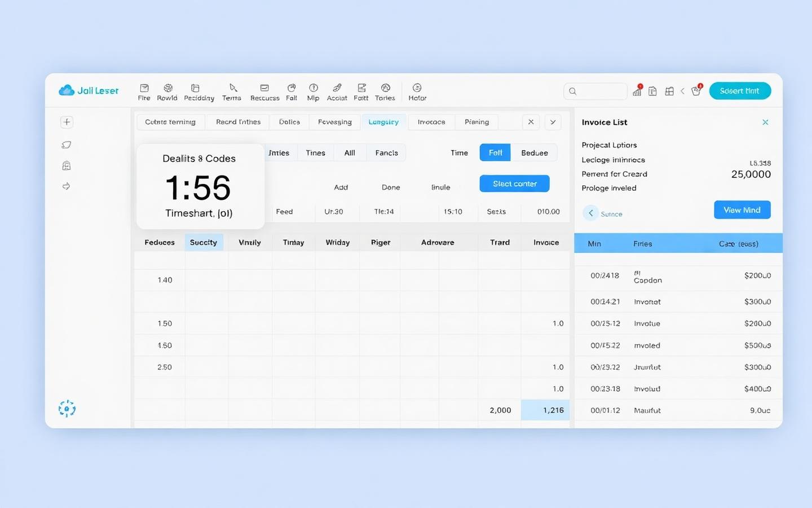The image size is (812, 508).
Task: Click the Adrovare column header
Action: click(x=438, y=242)
